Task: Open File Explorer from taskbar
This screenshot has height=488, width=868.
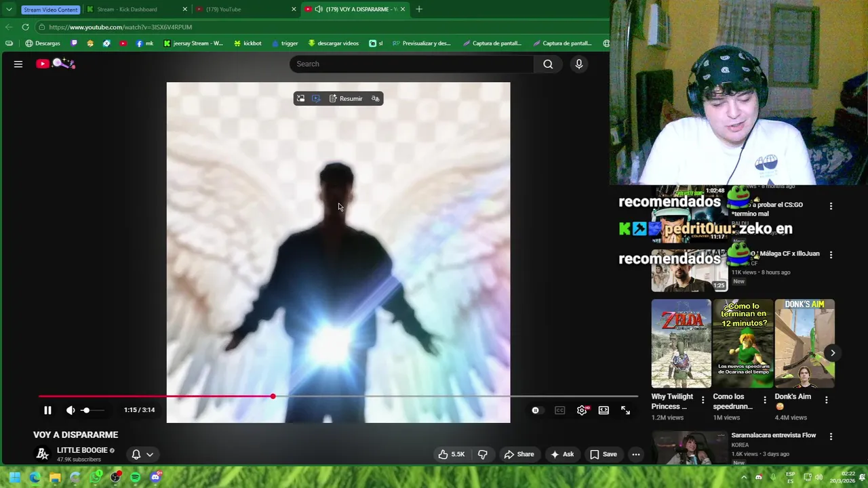Action: coord(55,477)
